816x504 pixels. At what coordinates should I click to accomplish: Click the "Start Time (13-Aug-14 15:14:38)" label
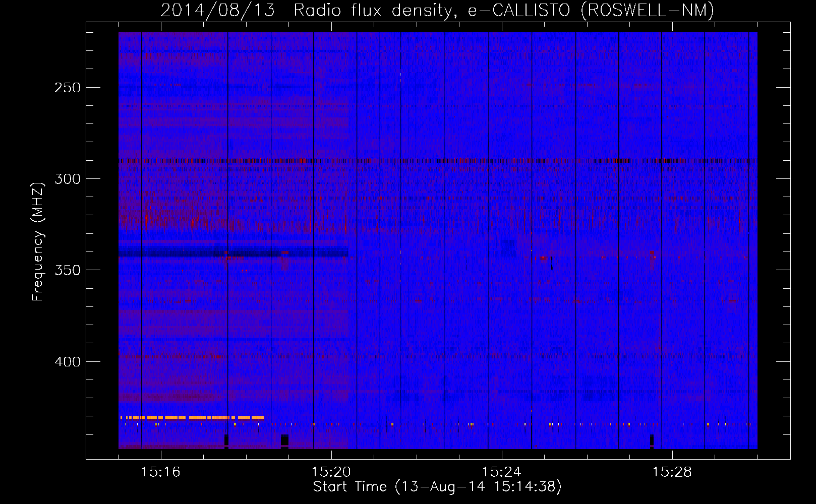pyautogui.click(x=437, y=487)
